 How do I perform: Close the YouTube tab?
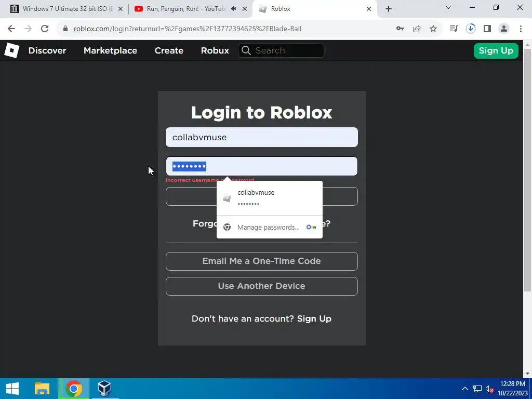pos(245,9)
